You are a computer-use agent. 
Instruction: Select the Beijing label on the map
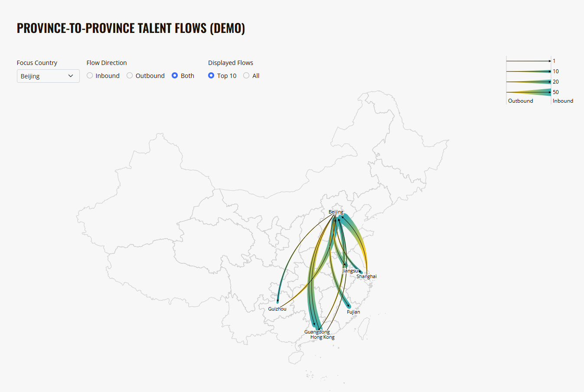click(336, 212)
